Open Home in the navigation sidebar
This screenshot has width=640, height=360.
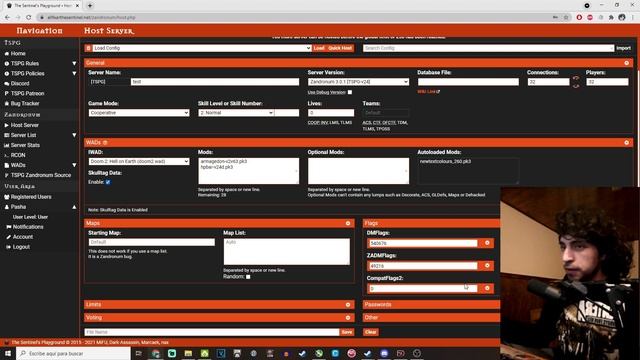pyautogui.click(x=18, y=53)
